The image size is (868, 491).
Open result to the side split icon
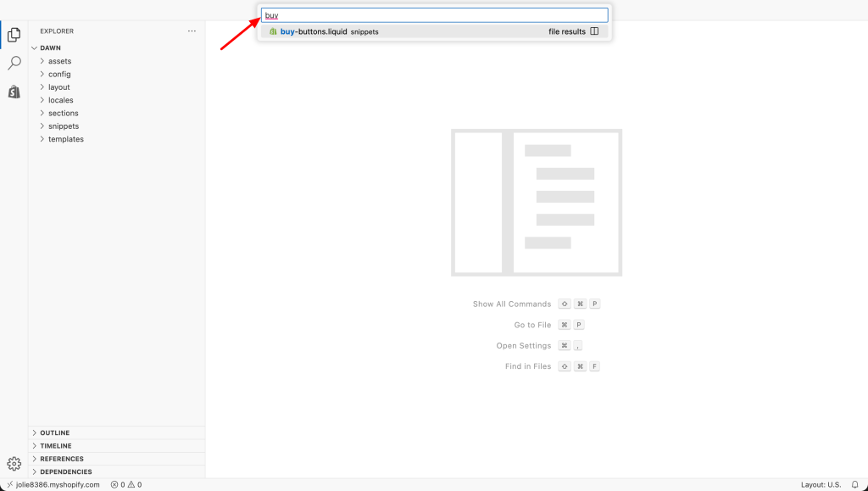tap(594, 31)
